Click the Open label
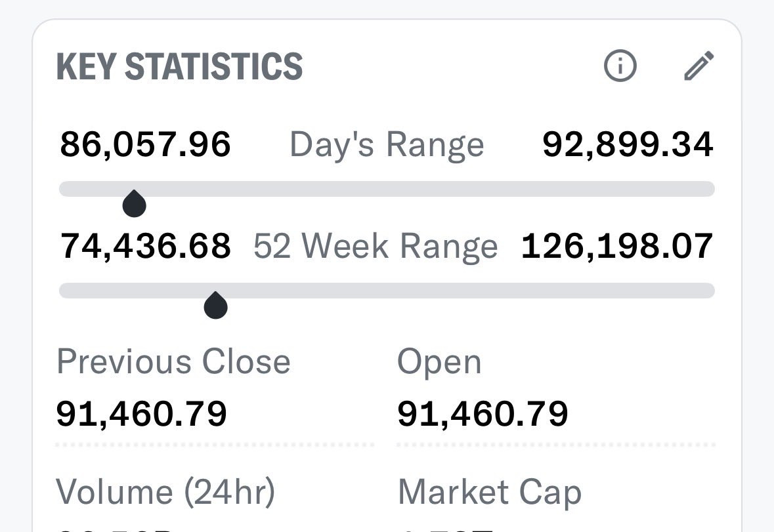774x532 pixels. coord(439,362)
